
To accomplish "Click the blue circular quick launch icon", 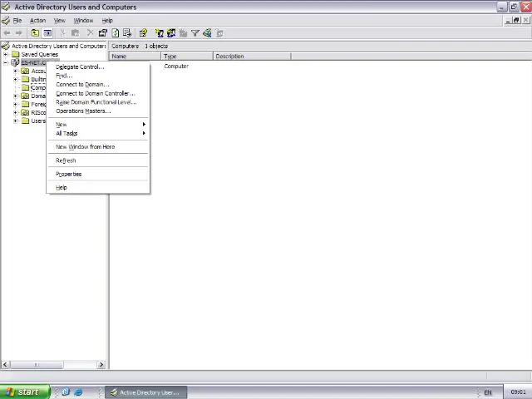I will (x=66, y=392).
